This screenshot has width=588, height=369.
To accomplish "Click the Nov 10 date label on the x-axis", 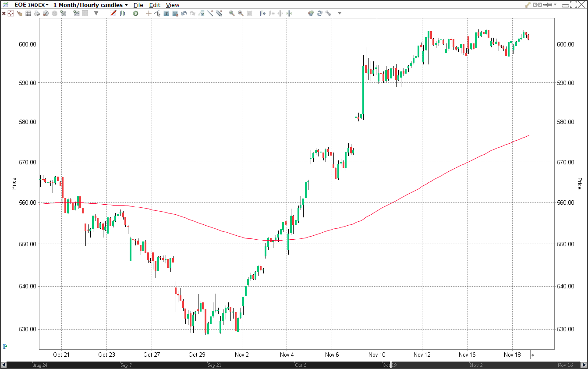I will click(x=377, y=355).
